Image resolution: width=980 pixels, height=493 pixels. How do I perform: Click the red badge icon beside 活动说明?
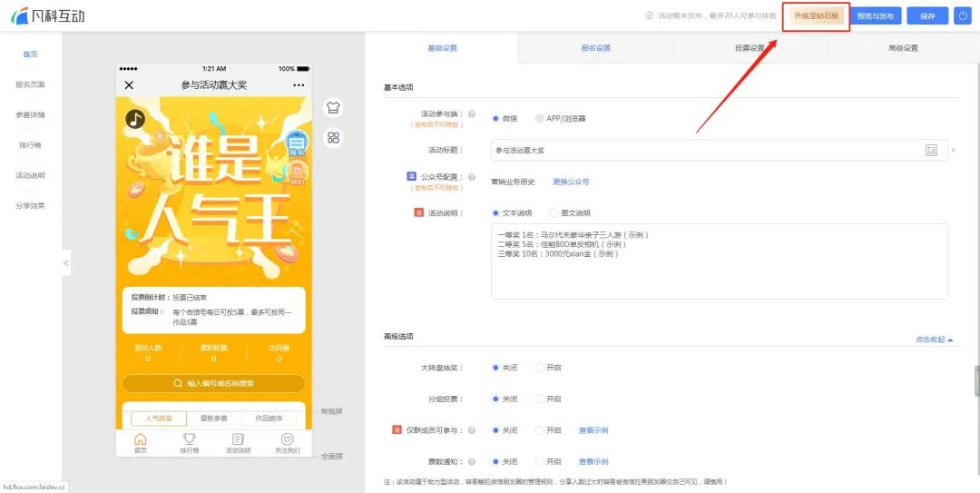coord(418,212)
